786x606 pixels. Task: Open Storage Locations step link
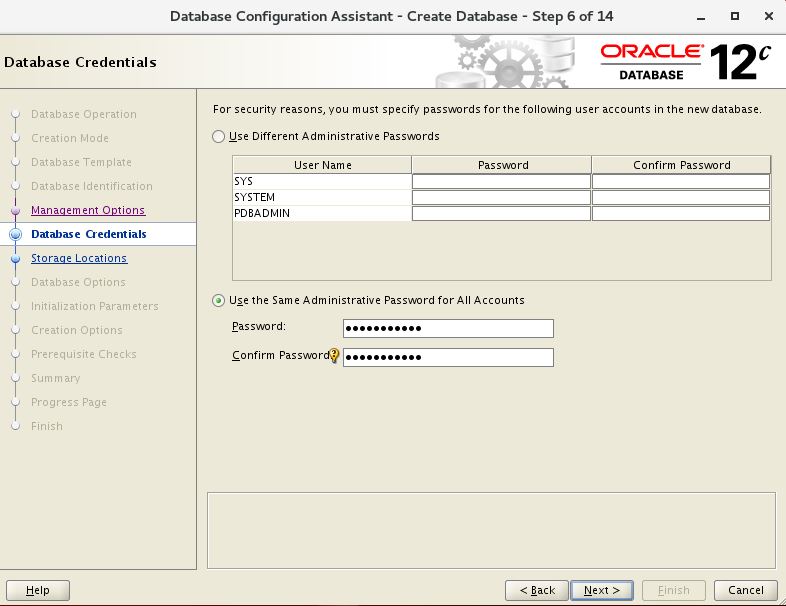click(x=79, y=258)
